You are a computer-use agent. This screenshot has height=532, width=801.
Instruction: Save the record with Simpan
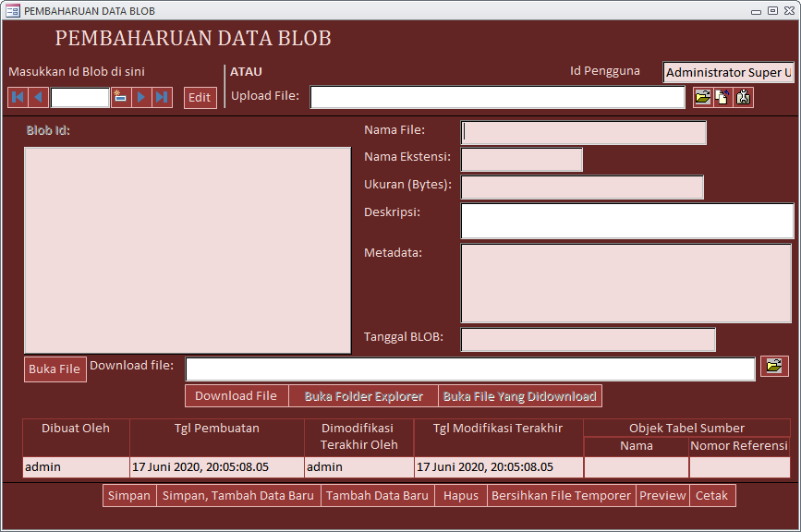click(x=129, y=495)
